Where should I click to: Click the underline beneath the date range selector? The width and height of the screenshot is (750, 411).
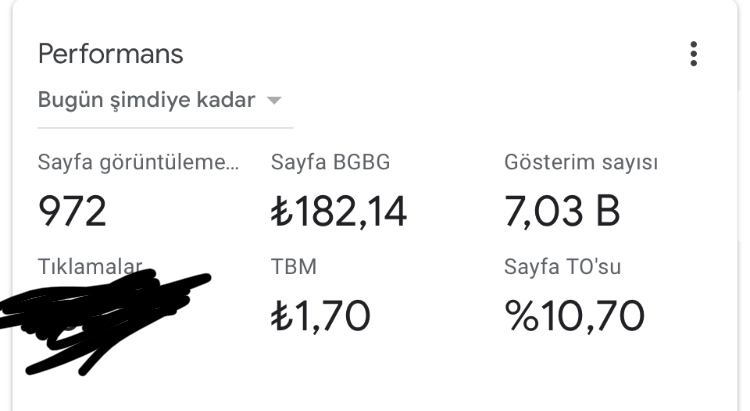tap(165, 128)
